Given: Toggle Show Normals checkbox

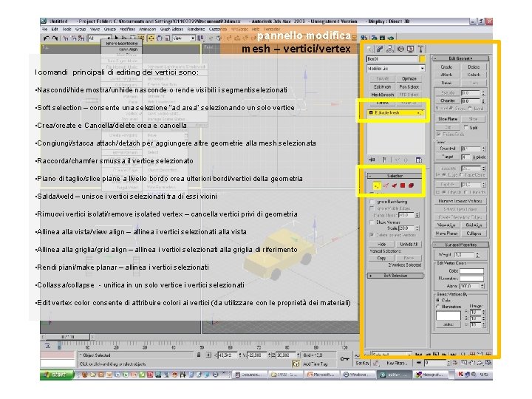Looking at the screenshot, I should point(372,222).
